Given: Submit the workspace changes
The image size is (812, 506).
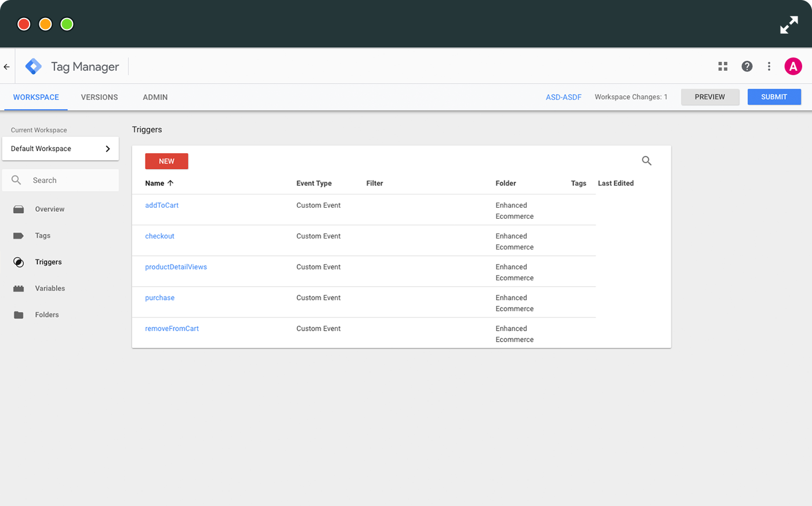Looking at the screenshot, I should [774, 97].
